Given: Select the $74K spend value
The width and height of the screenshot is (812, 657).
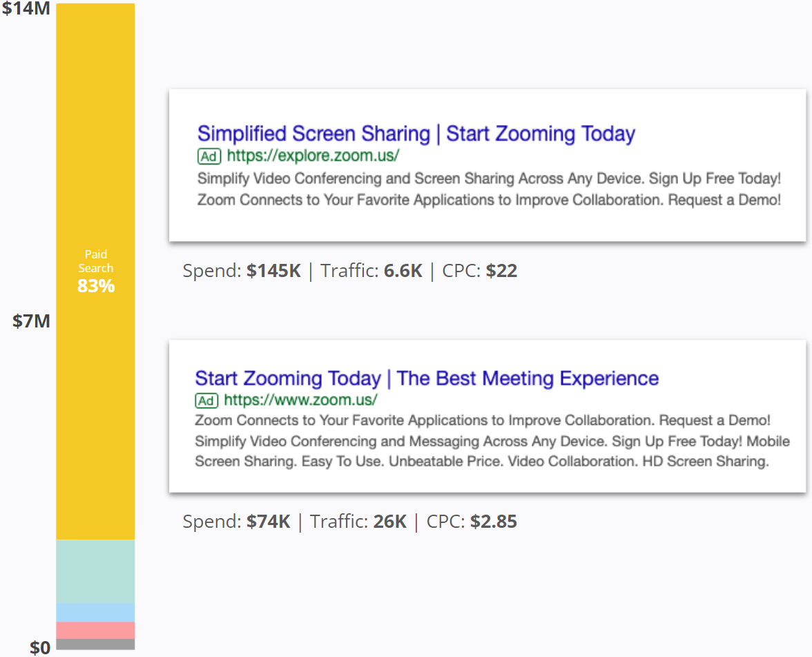Looking at the screenshot, I should point(268,522).
